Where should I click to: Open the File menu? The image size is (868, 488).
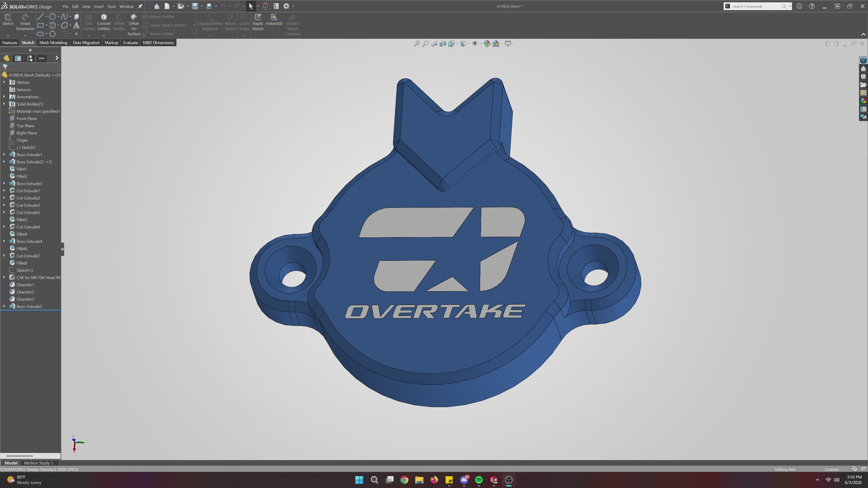65,6
